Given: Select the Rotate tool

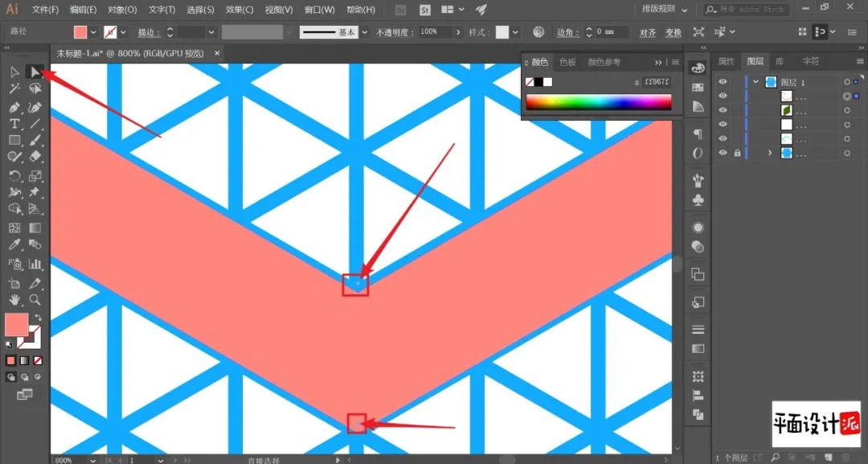Looking at the screenshot, I should (14, 176).
